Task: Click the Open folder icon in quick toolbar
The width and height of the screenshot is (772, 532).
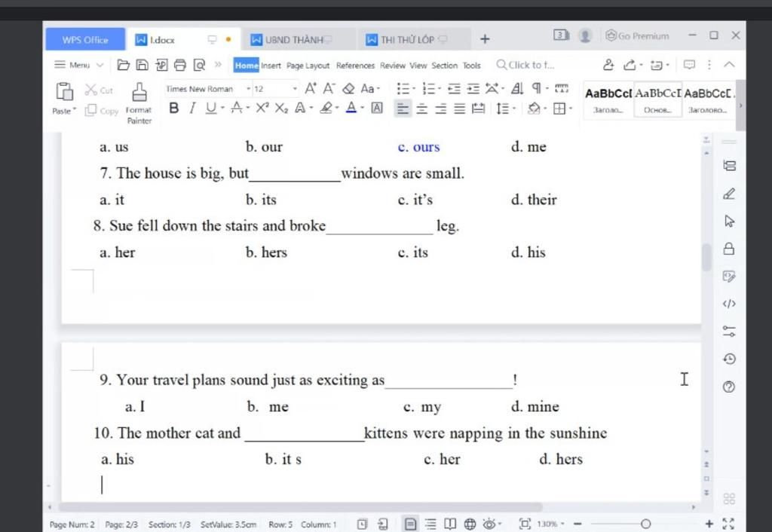Action: [x=123, y=65]
